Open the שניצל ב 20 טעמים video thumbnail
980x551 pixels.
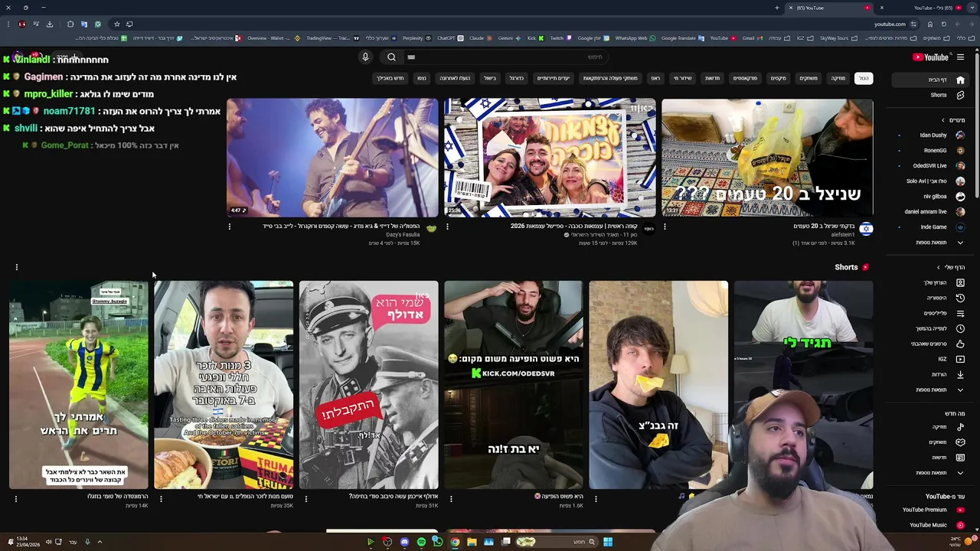point(767,158)
